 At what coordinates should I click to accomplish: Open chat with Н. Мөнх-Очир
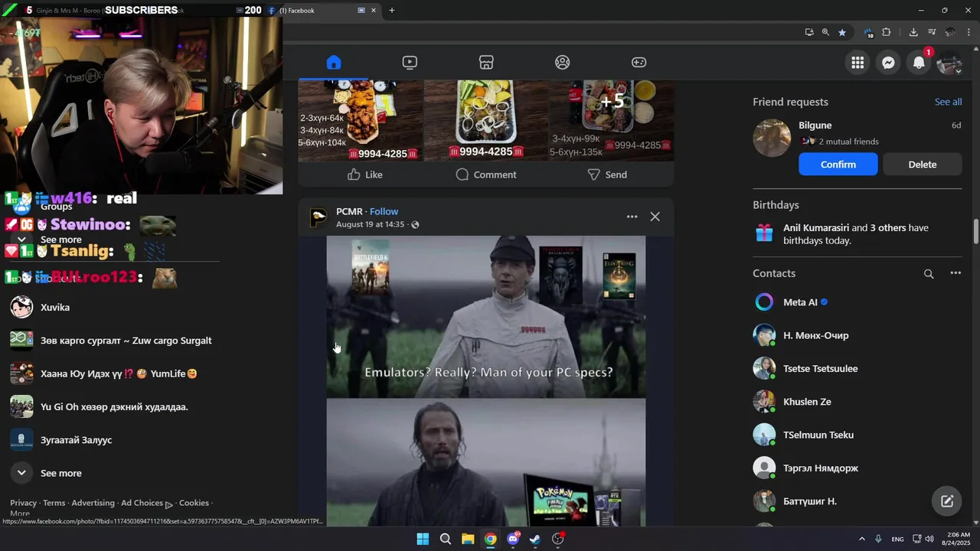pyautogui.click(x=857, y=335)
